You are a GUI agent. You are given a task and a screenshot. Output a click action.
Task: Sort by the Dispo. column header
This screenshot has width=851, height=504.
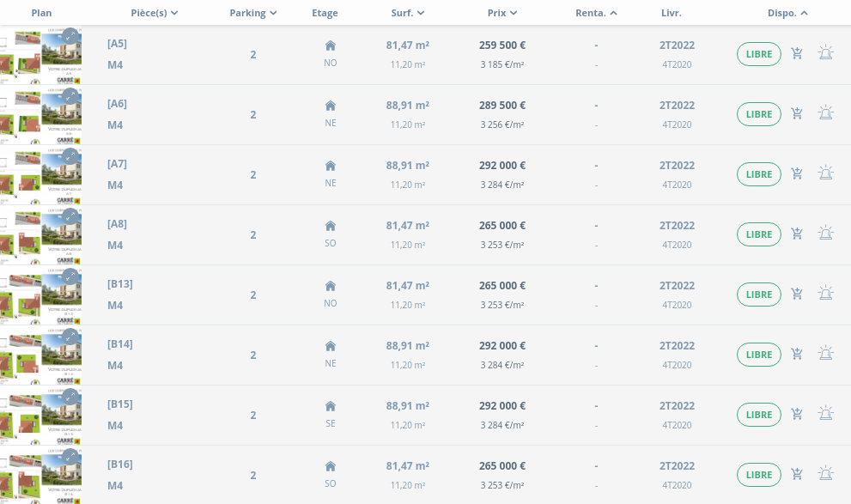click(x=787, y=13)
